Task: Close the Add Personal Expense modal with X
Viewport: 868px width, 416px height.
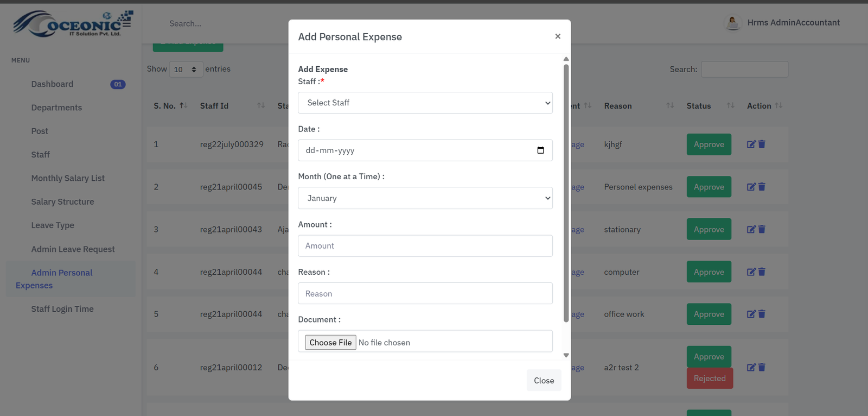Action: [x=557, y=36]
